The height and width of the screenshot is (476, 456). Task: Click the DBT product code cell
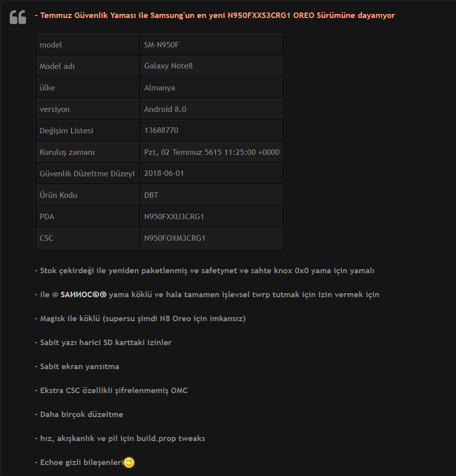(211, 195)
